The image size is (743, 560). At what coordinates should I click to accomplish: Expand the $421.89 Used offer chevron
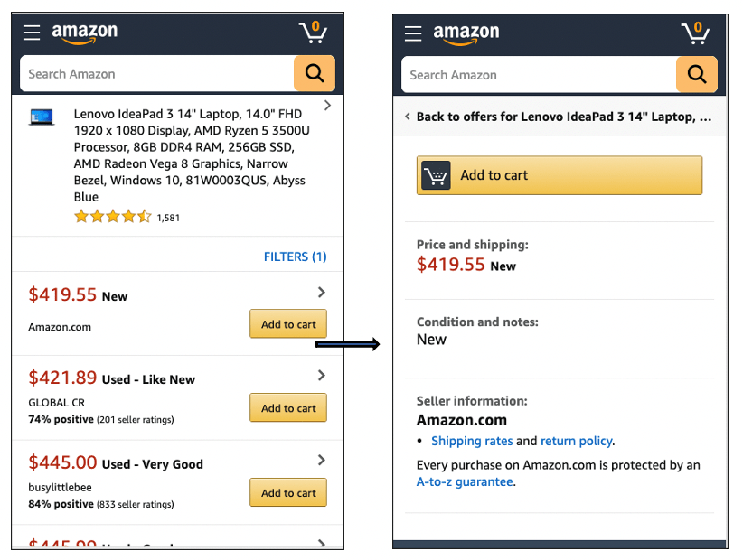322,376
